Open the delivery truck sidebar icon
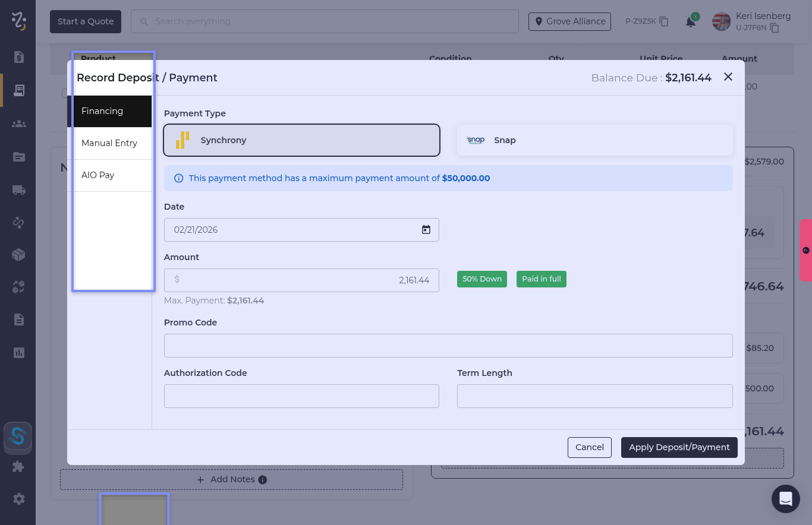Screen dimensions: 812x525 18,190
